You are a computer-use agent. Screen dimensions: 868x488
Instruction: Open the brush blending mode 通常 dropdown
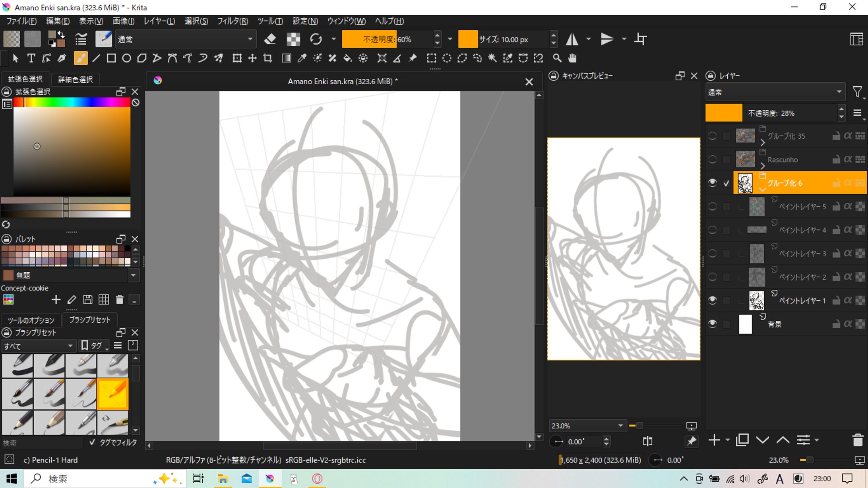[185, 39]
